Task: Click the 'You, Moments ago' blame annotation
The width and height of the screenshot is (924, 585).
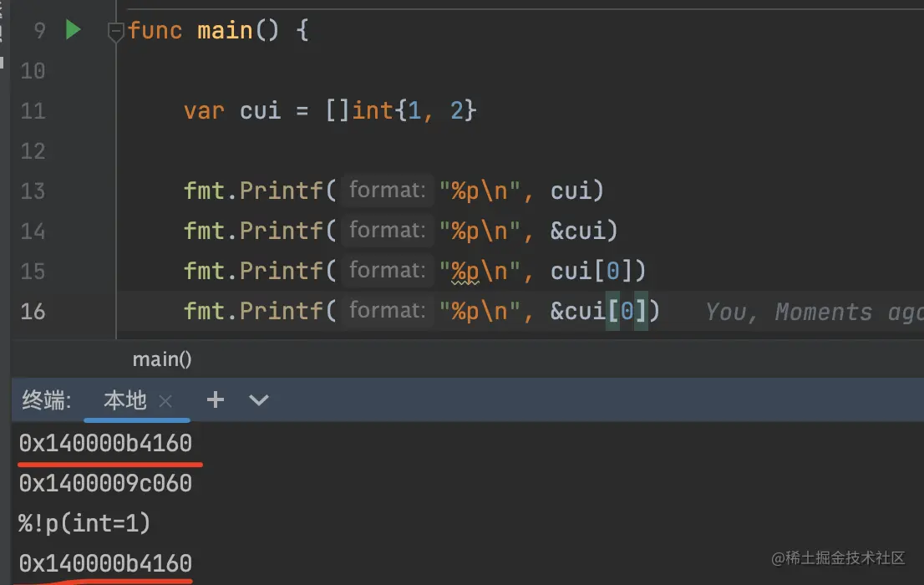Action: 815,312
